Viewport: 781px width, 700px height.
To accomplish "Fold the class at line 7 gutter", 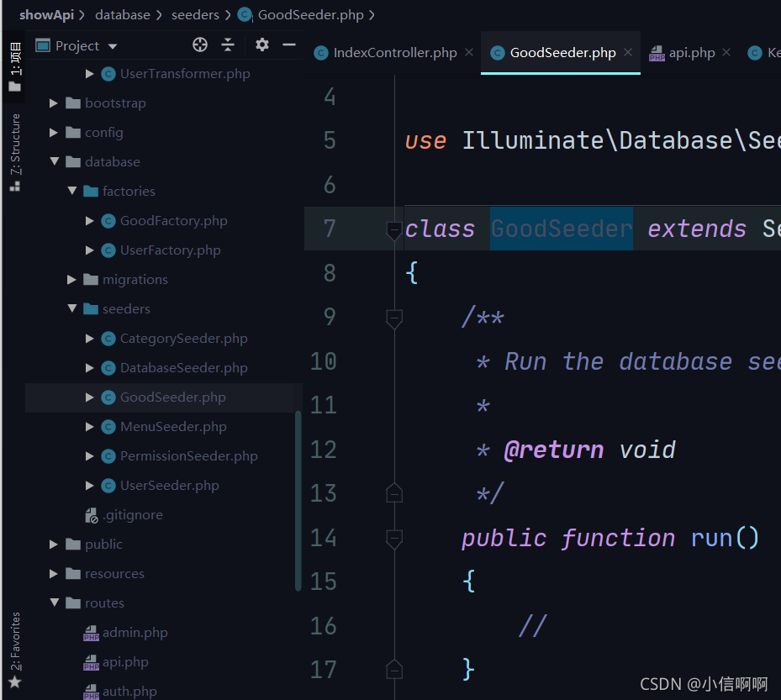I will [394, 230].
